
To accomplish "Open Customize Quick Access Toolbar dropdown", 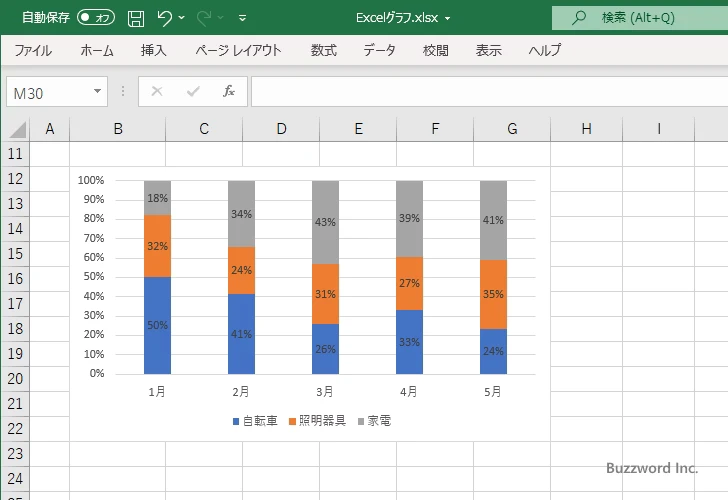I will click(x=242, y=18).
